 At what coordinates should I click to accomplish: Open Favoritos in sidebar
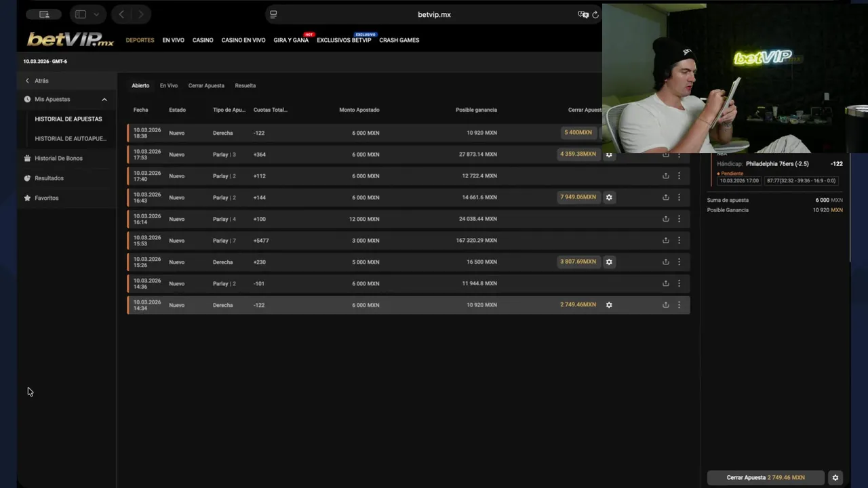tap(47, 198)
